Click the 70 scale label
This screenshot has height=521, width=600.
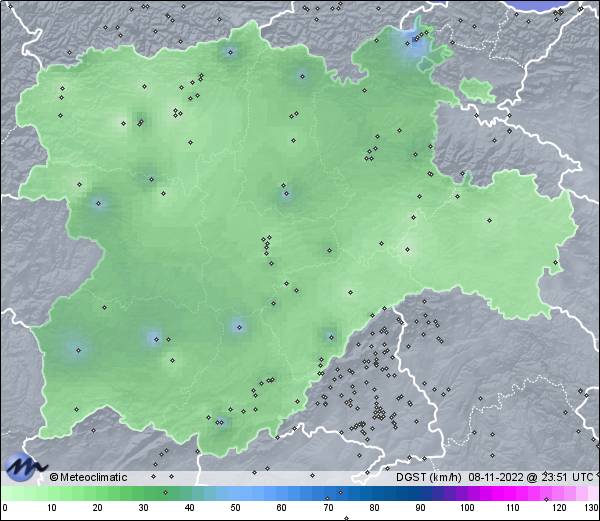point(328,508)
